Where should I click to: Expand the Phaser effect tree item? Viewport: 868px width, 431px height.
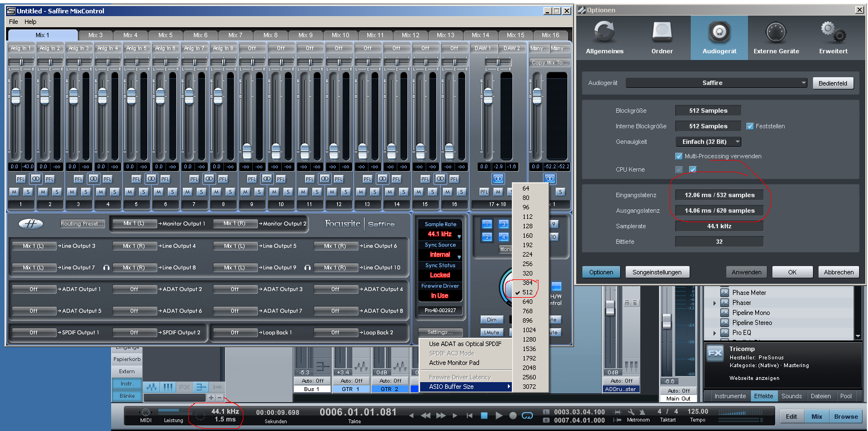click(x=715, y=303)
